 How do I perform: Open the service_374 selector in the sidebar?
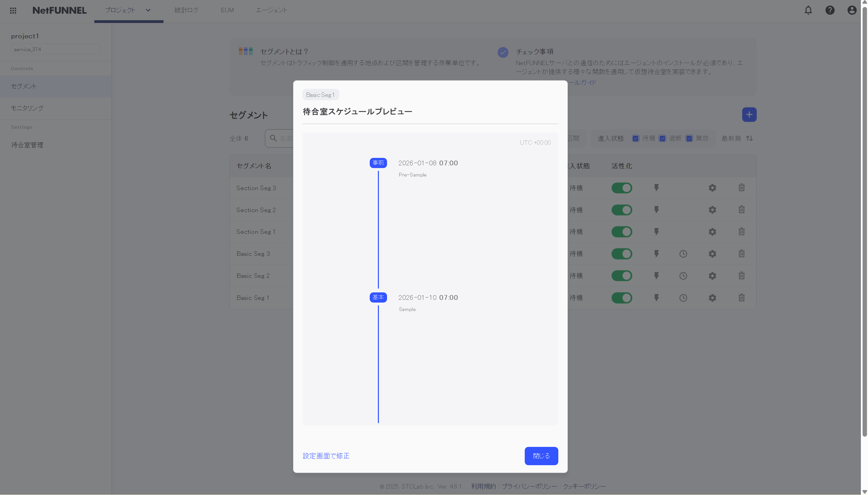[56, 49]
